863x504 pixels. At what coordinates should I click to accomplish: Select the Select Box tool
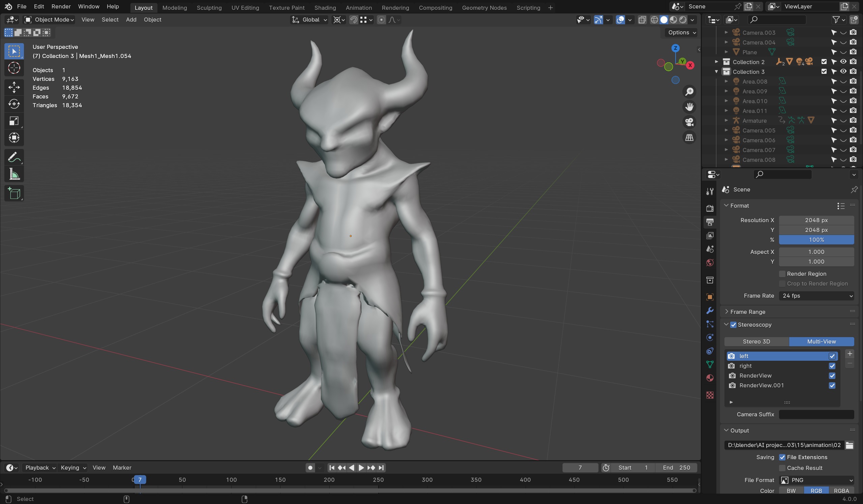coord(14,51)
